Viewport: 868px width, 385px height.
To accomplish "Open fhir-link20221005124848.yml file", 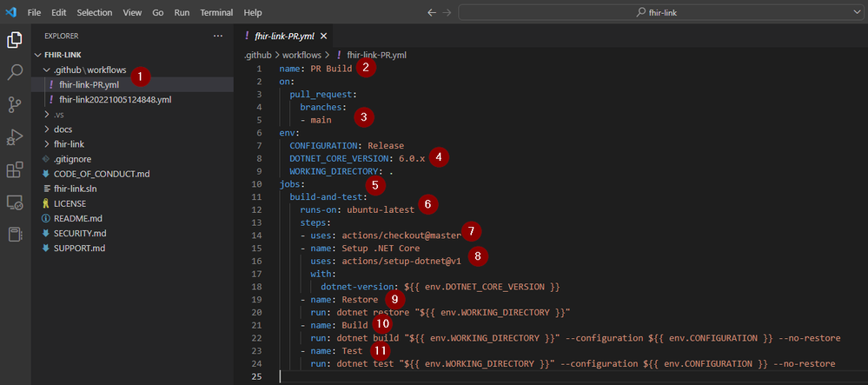I will point(132,100).
